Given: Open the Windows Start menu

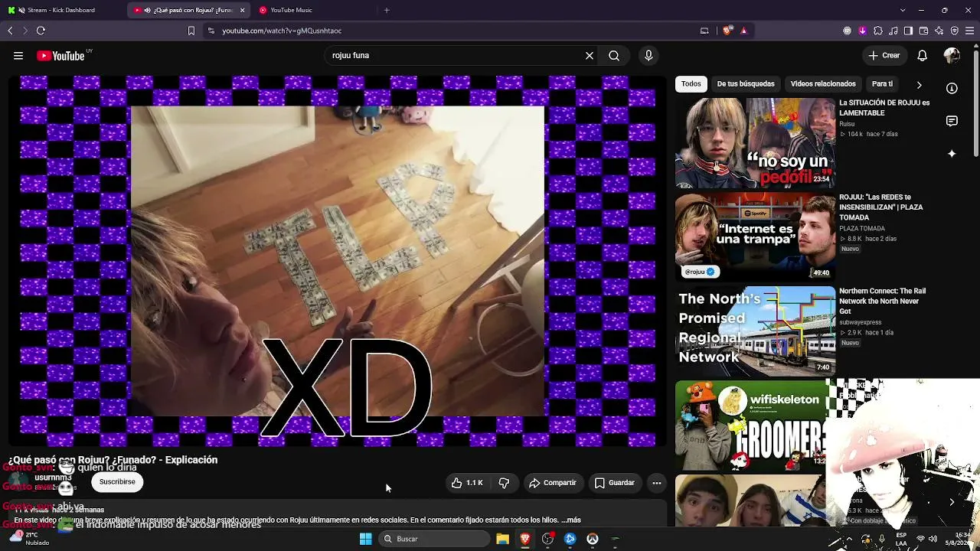Looking at the screenshot, I should tap(365, 539).
